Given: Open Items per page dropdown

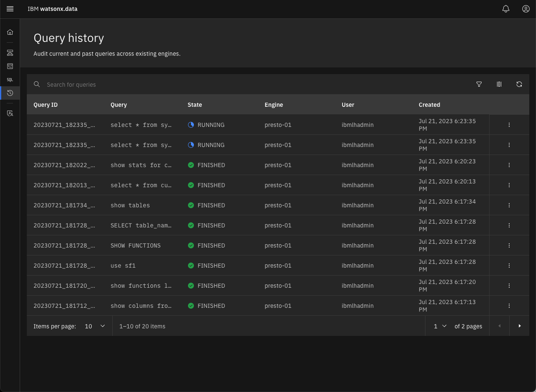Looking at the screenshot, I should [95, 326].
